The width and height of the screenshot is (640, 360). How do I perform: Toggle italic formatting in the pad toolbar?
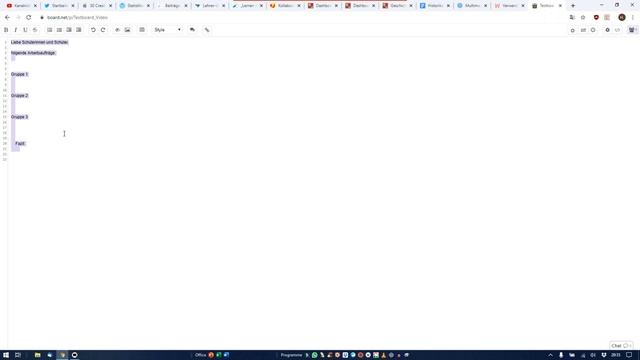tap(16, 30)
